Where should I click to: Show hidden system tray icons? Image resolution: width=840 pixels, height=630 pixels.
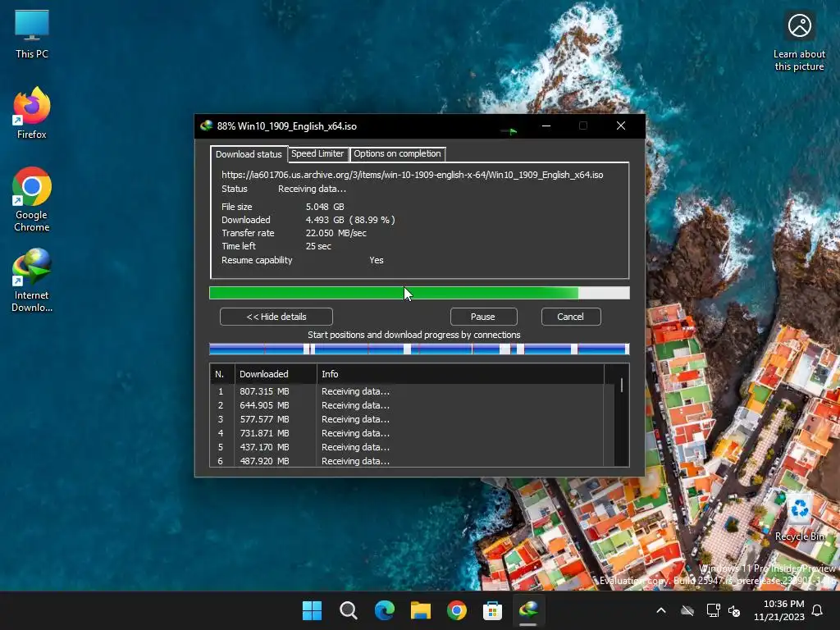pos(661,610)
